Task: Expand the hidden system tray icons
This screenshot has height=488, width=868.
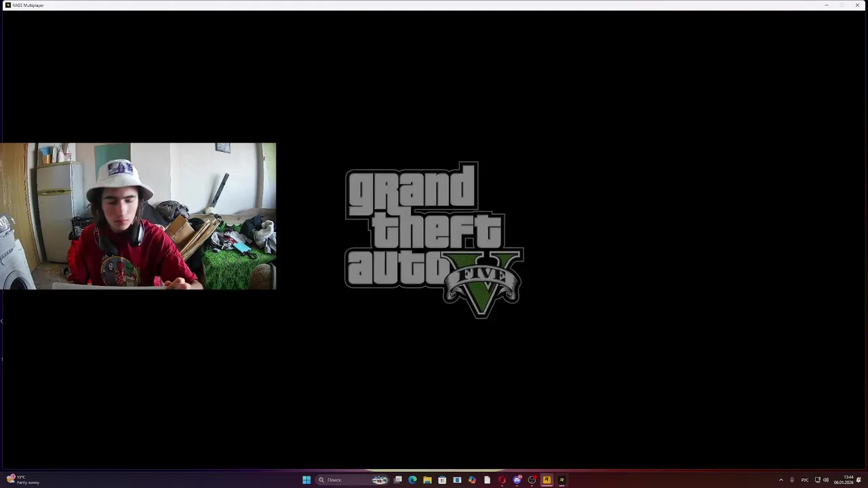Action: coord(781,480)
